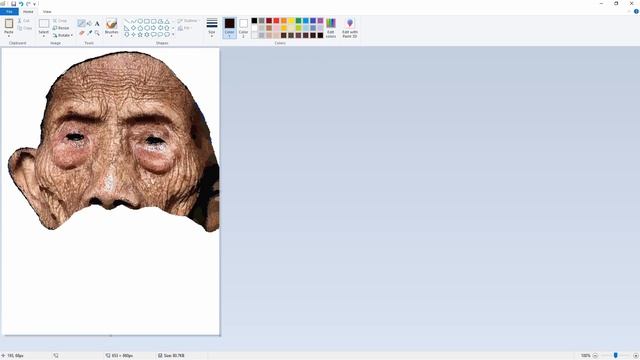The image size is (640, 360).
Task: Click the Save icon in the title bar
Action: [13, 4]
